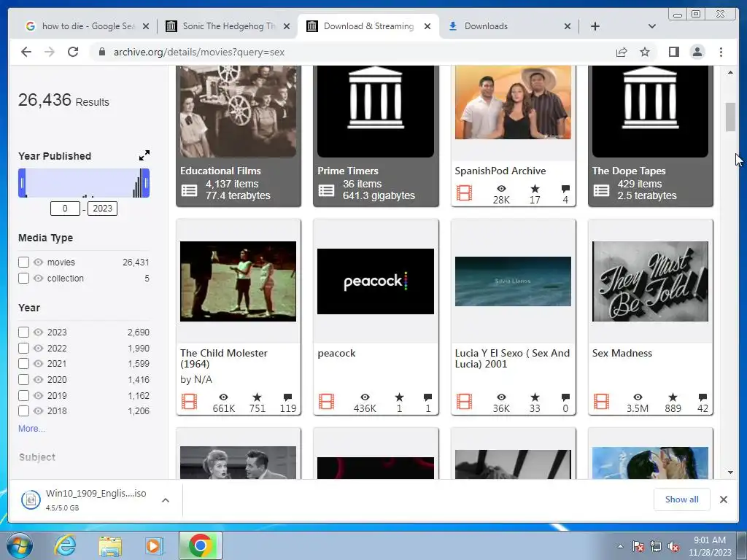Check the collection media type checkbox
The image size is (747, 560).
(23, 278)
